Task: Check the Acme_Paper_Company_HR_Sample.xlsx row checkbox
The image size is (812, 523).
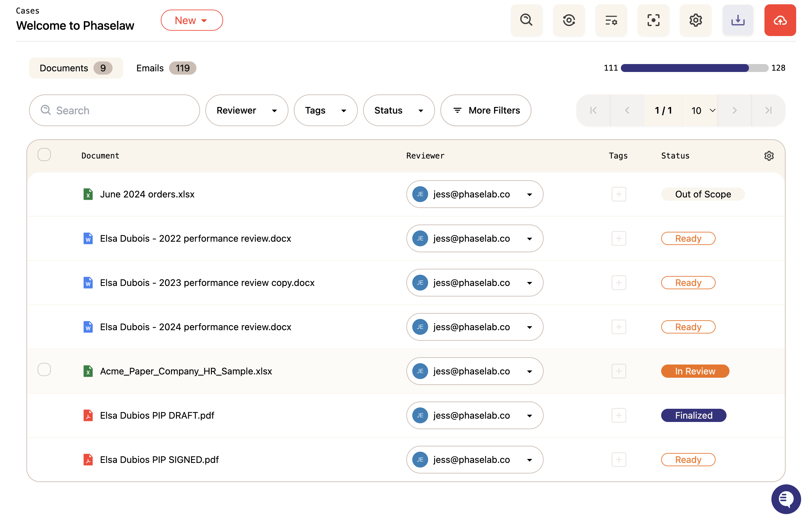Action: click(44, 369)
